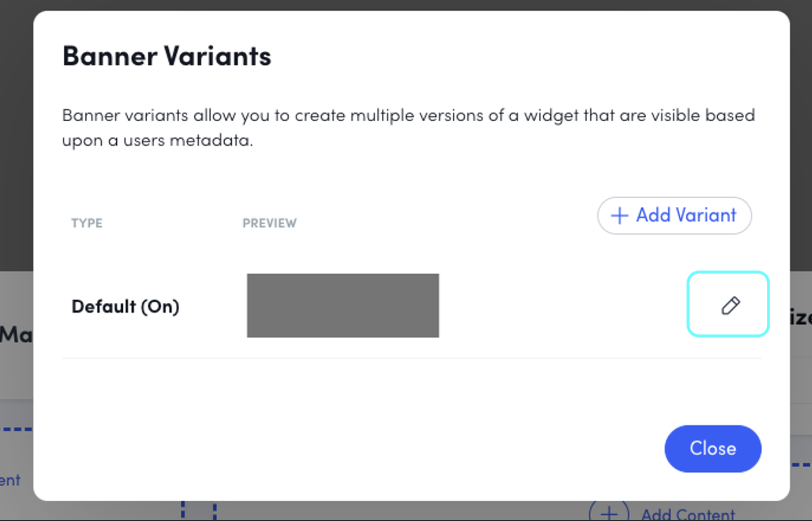Click the partially hidden "Ma" heading at left

[15, 334]
